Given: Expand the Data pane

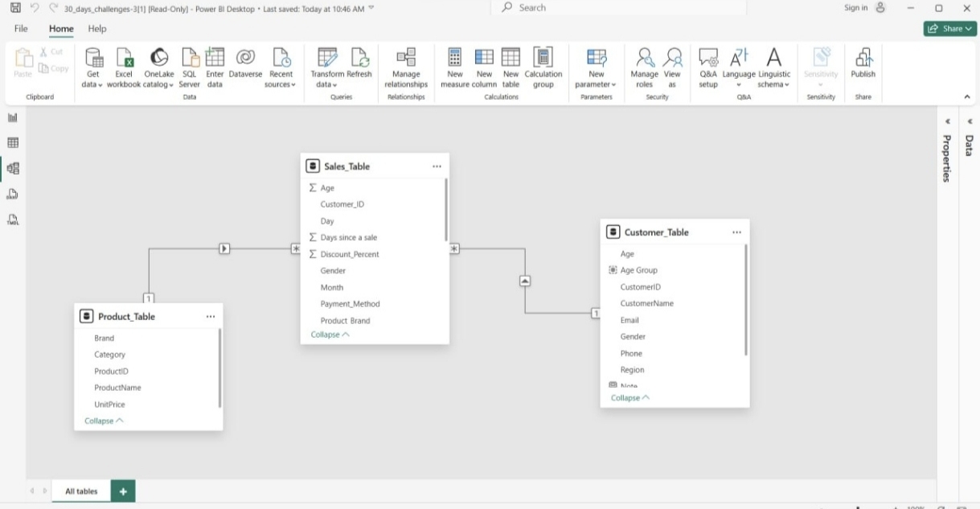Looking at the screenshot, I should pyautogui.click(x=970, y=122).
